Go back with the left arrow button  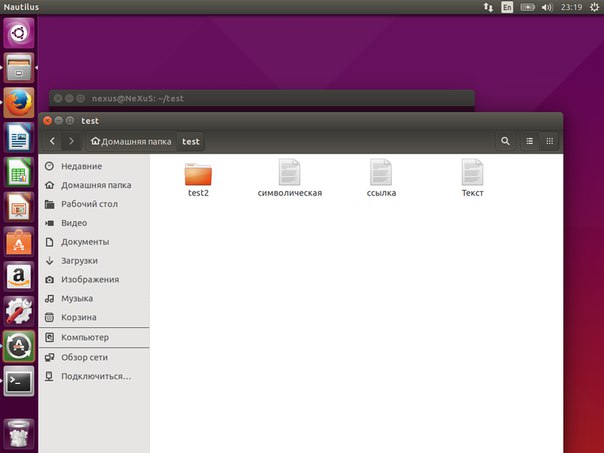(53, 141)
